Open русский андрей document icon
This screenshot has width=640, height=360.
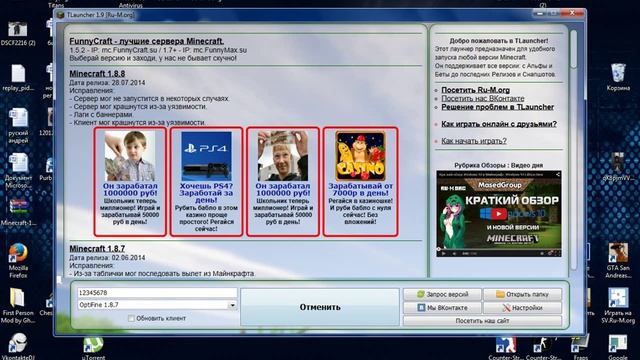pyautogui.click(x=18, y=125)
